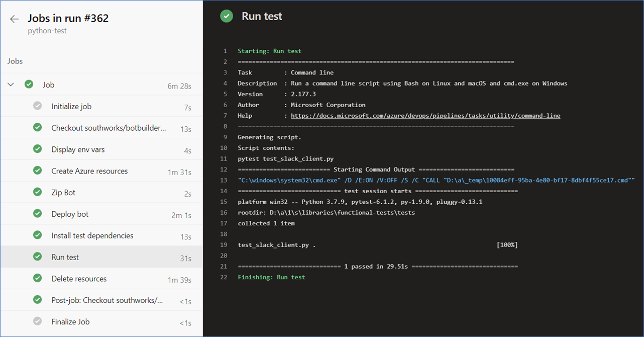Click the grey status icon for Initialize job
644x337 pixels.
tap(38, 106)
